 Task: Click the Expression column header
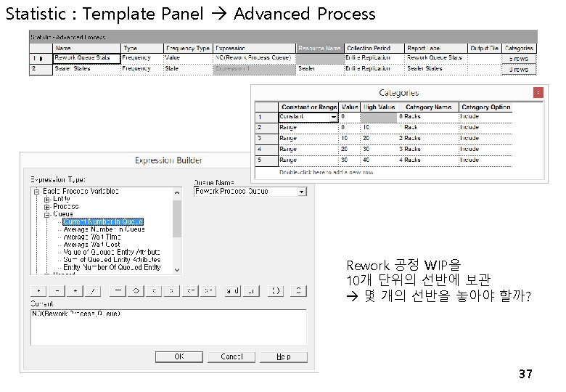[x=255, y=48]
